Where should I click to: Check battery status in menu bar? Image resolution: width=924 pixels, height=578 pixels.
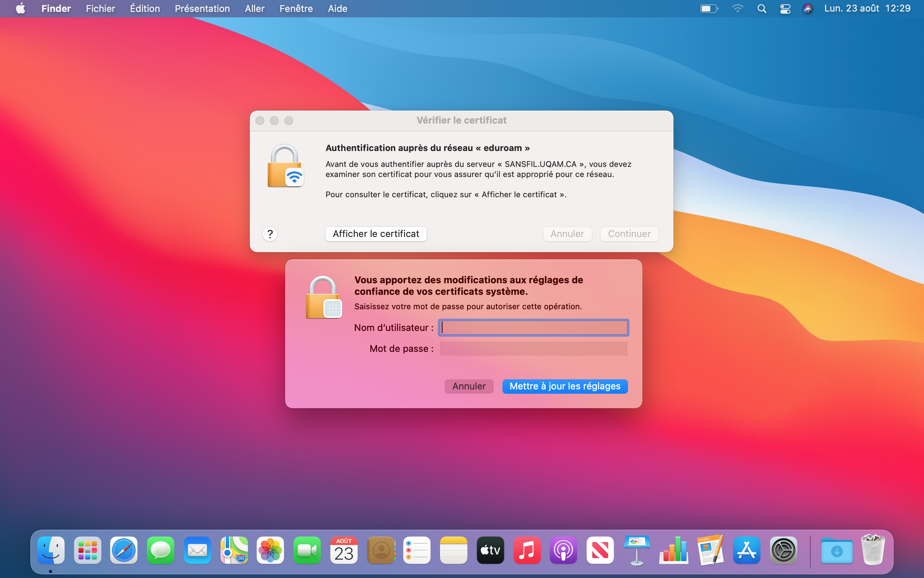(709, 8)
